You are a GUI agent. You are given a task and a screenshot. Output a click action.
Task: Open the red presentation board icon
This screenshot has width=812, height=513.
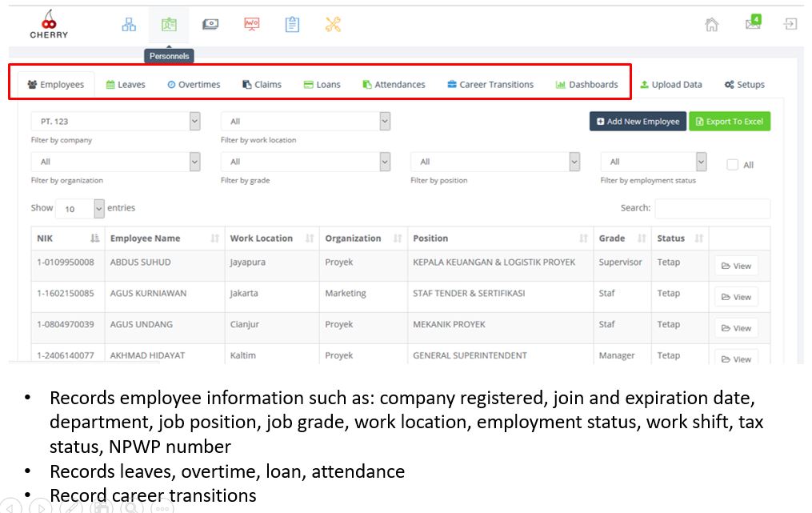[x=251, y=25]
